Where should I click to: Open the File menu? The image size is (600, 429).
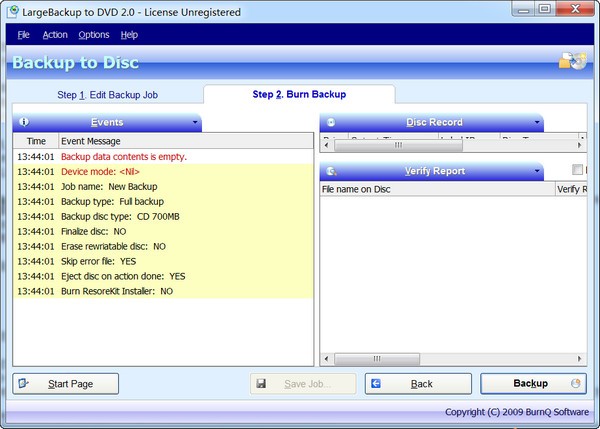[23, 35]
